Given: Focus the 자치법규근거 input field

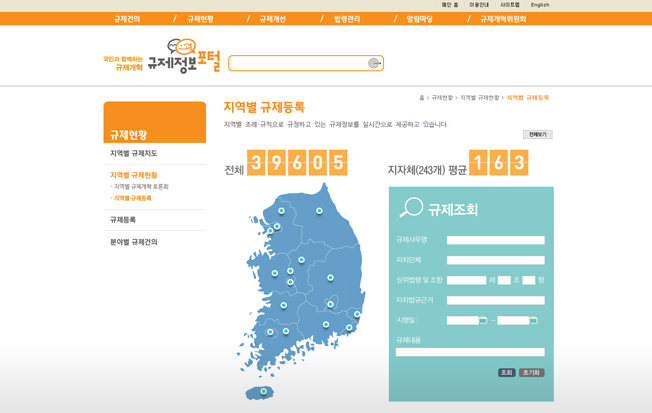Looking at the screenshot, I should 496,300.
